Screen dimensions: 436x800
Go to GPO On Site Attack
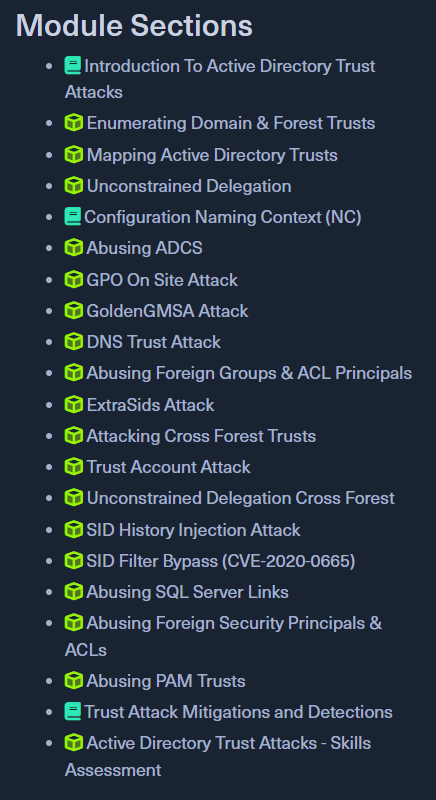pos(162,280)
